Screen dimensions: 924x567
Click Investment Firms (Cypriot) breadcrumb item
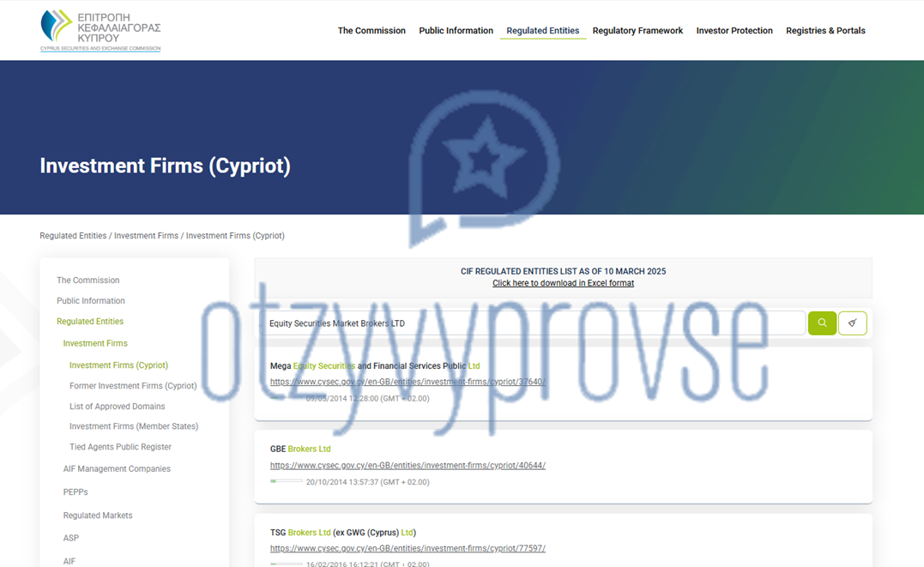pos(235,236)
